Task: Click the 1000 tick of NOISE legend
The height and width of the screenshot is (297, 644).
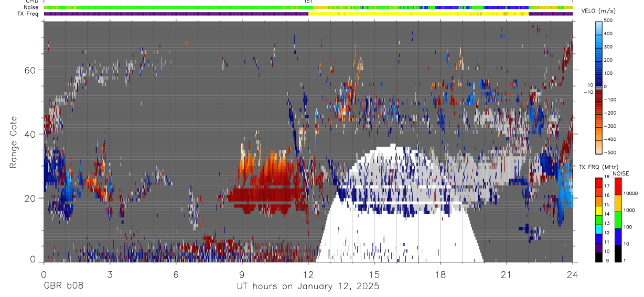Action: tap(629, 211)
